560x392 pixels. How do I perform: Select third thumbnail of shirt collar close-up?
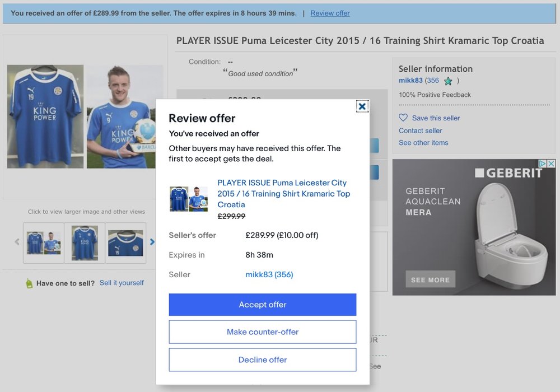click(125, 243)
